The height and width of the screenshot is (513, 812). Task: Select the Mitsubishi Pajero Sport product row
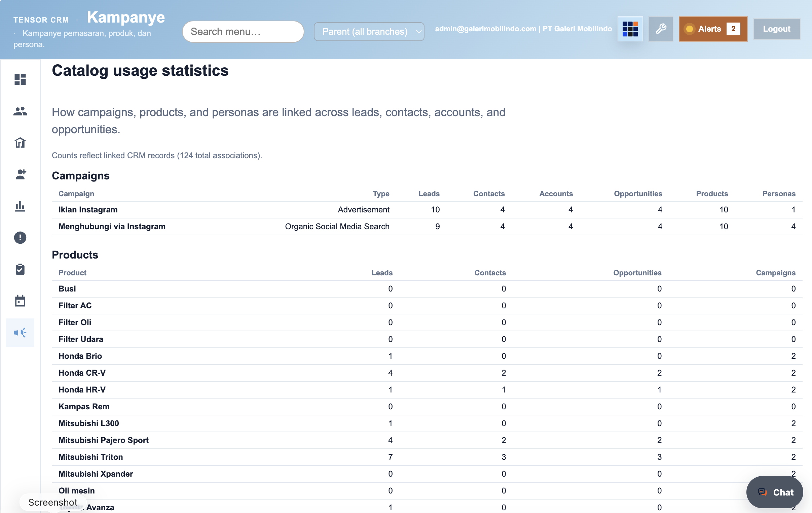(427, 440)
